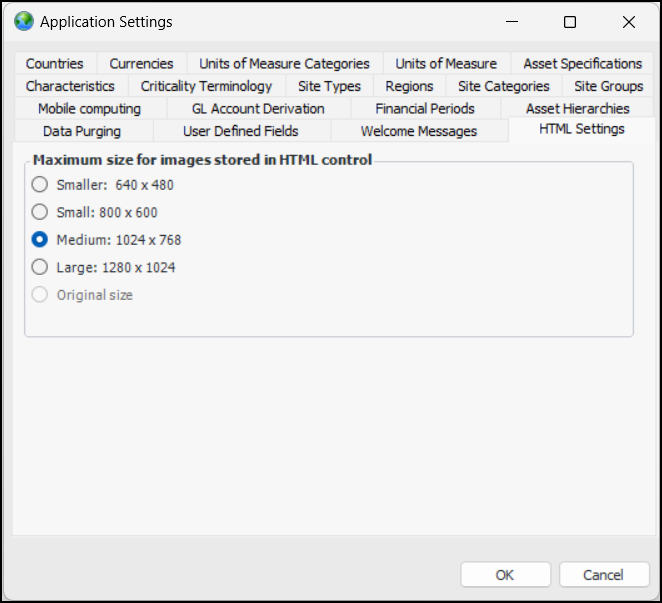Switch to the Currencies tab
This screenshot has width=662, height=603.
[x=141, y=63]
